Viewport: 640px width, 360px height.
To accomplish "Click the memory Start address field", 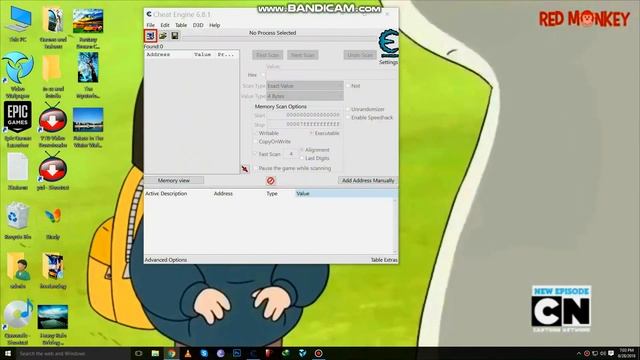I will (x=304, y=115).
